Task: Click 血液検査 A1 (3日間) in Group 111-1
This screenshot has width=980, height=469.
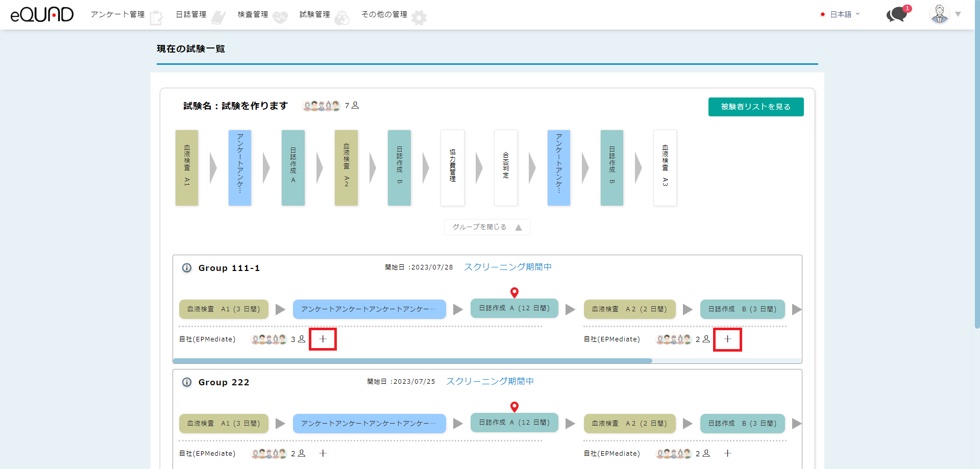Action: click(x=224, y=309)
